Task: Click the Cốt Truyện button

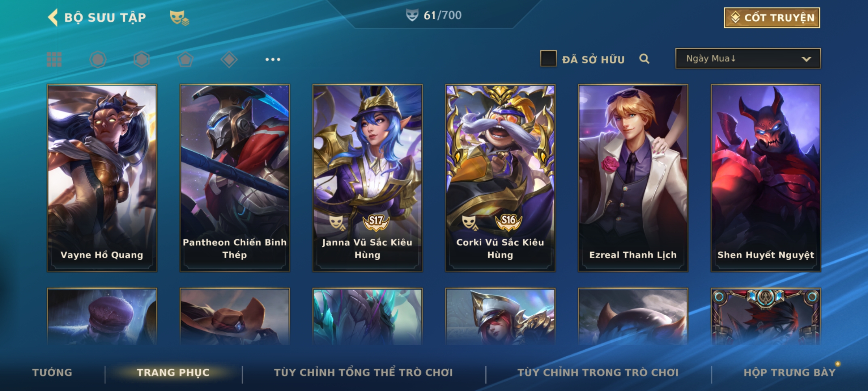Action: [x=772, y=18]
